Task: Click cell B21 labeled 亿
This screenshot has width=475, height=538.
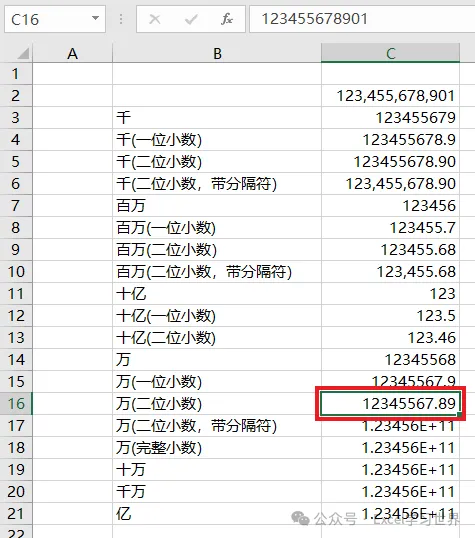Action: tap(217, 513)
